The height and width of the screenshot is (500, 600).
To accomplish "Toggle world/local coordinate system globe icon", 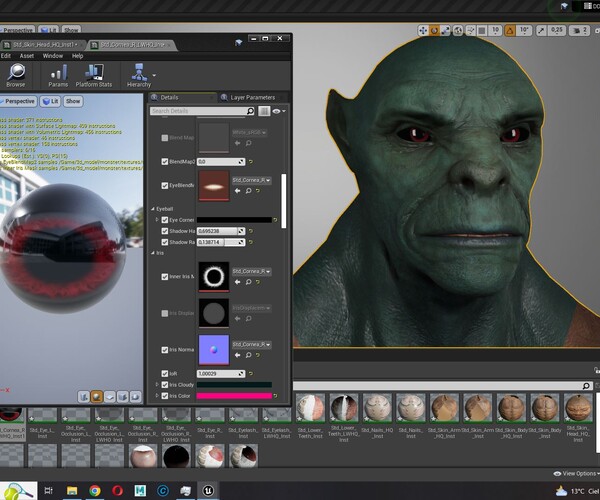I will (x=458, y=30).
